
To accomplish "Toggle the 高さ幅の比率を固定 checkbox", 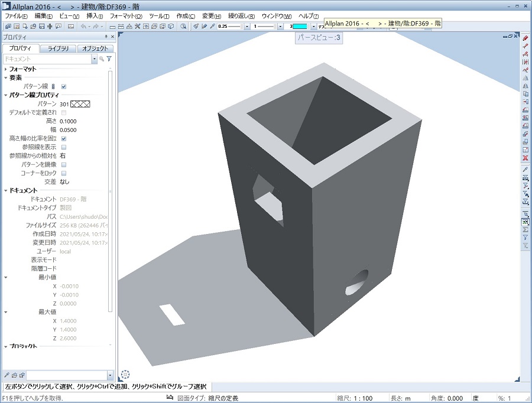I will [64, 138].
